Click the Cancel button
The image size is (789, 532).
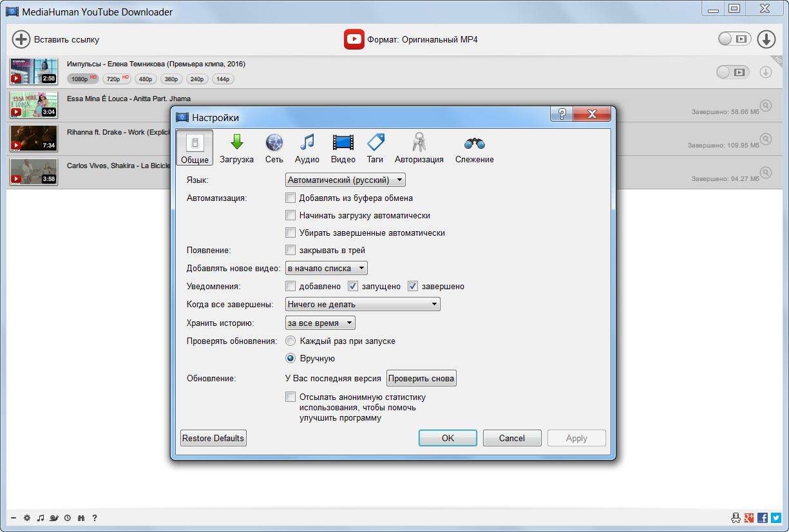point(512,438)
